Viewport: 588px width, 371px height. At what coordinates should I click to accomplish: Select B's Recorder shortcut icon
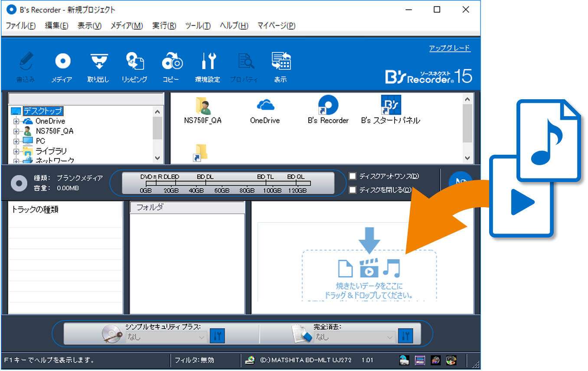coord(328,105)
